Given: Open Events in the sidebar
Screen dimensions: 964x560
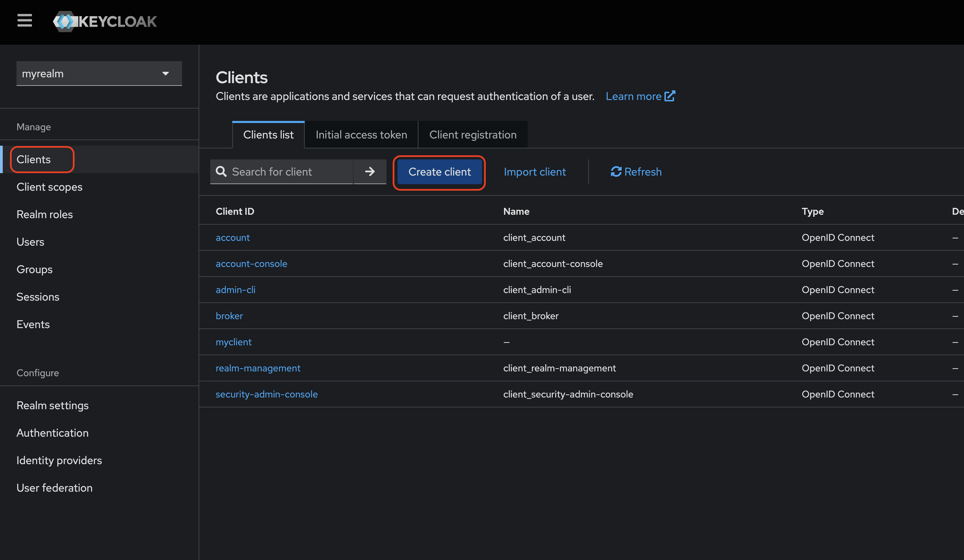Looking at the screenshot, I should pyautogui.click(x=100, y=324).
